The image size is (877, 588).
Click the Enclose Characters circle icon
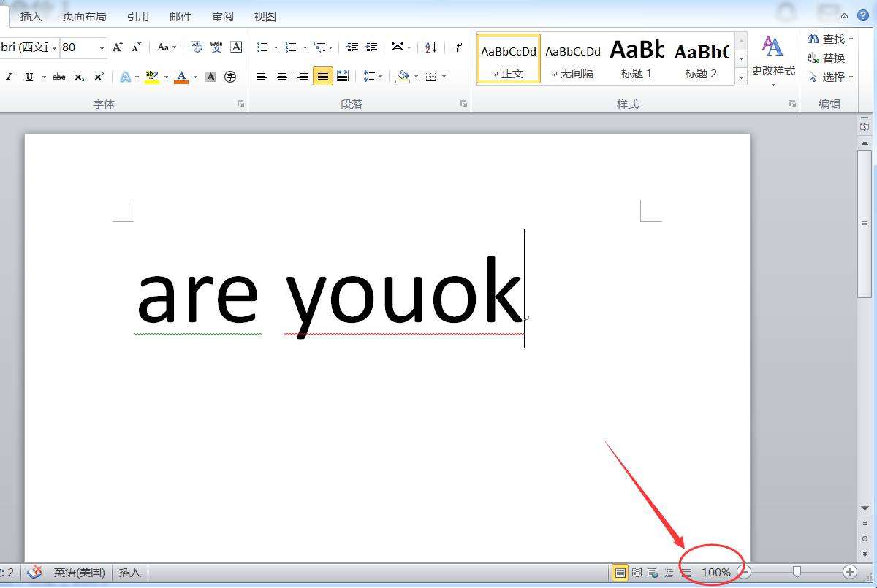tap(230, 77)
